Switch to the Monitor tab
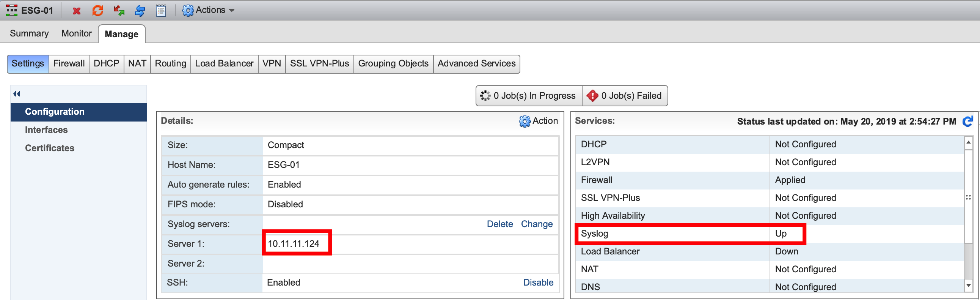The width and height of the screenshot is (980, 300). pyautogui.click(x=77, y=33)
